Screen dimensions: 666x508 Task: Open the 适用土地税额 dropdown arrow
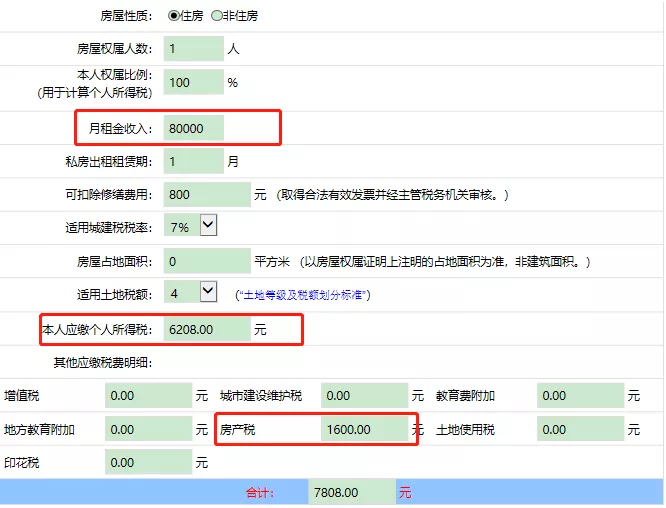pyautogui.click(x=208, y=291)
